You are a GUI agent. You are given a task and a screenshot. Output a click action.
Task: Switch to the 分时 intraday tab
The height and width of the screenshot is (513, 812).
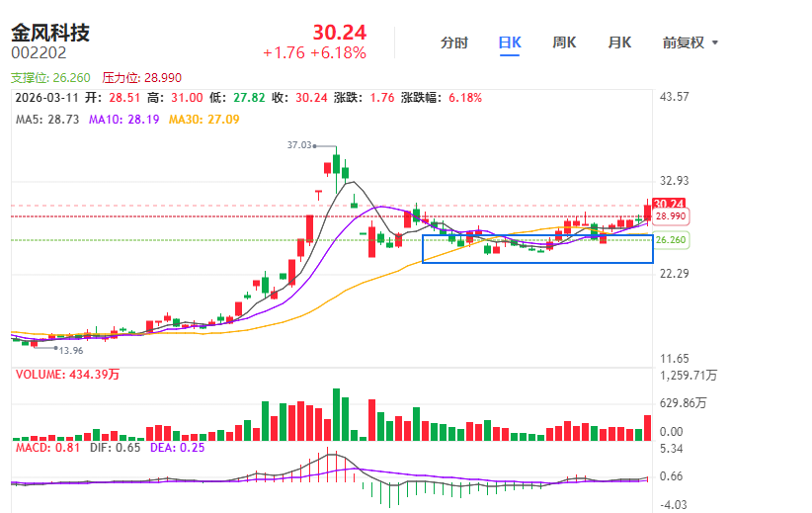pyautogui.click(x=454, y=43)
